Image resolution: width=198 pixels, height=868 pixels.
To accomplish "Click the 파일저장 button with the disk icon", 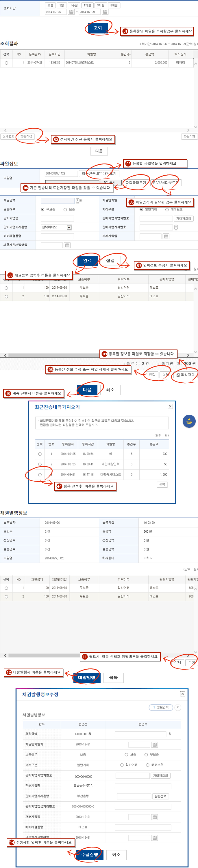I will pyautogui.click(x=186, y=375).
